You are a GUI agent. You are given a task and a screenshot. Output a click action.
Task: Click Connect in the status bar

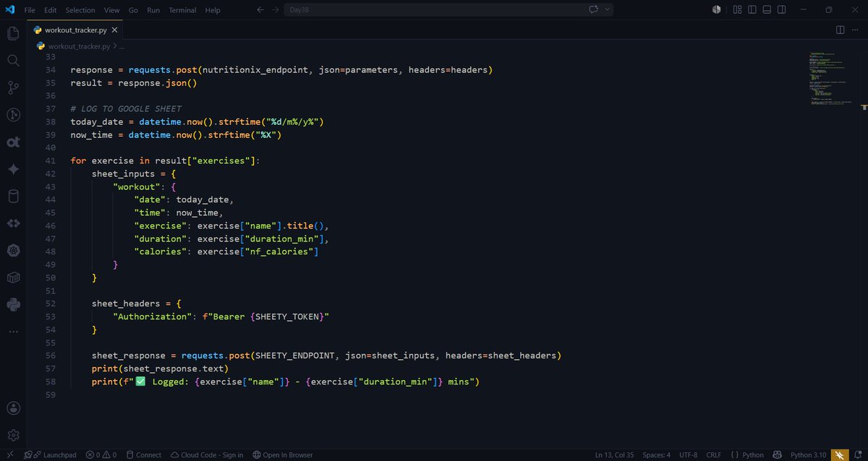click(143, 454)
